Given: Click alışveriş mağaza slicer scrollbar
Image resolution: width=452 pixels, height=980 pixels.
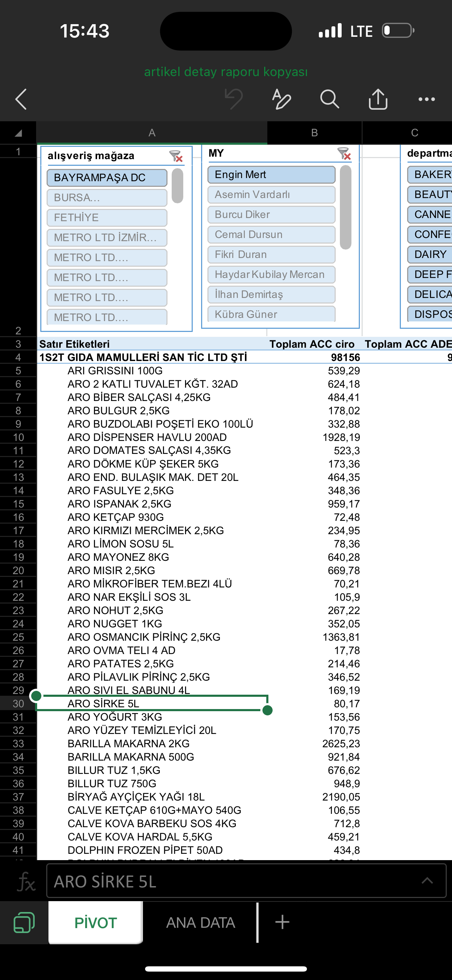Looking at the screenshot, I should point(177,186).
